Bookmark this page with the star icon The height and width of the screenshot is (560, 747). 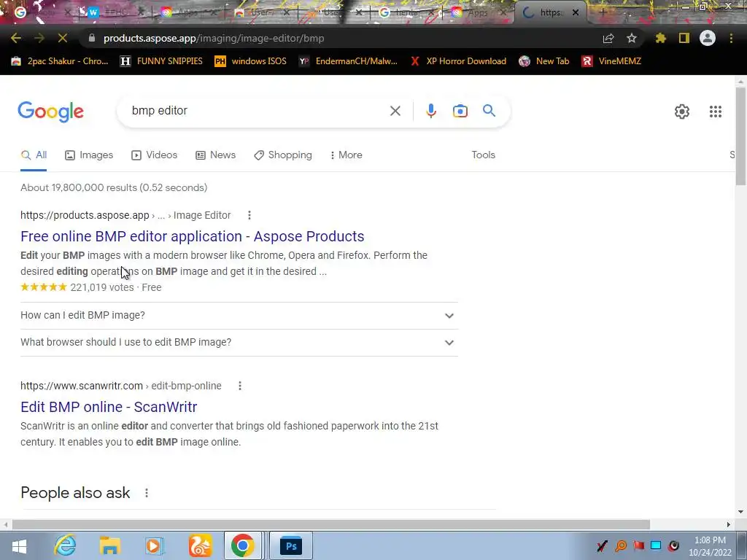pos(632,38)
